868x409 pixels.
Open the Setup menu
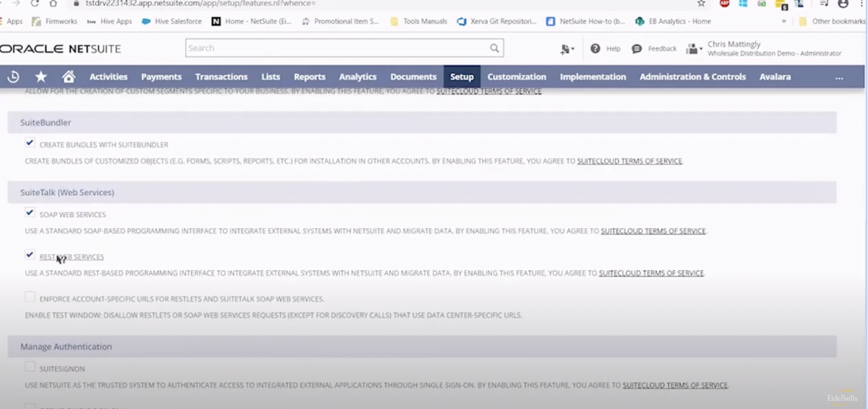462,77
